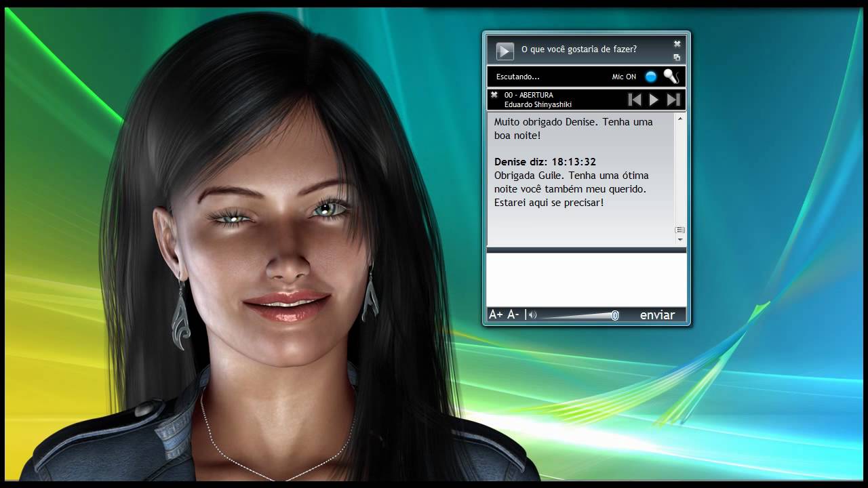This screenshot has height=488, width=868.
Task: Click the 'Eduardo Shinyashiki' artist name
Action: (538, 104)
